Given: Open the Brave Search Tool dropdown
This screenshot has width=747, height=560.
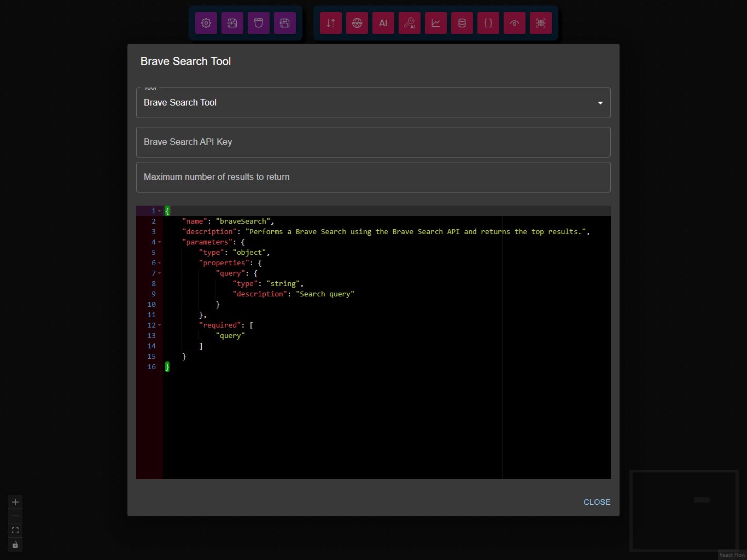Looking at the screenshot, I should [x=373, y=103].
